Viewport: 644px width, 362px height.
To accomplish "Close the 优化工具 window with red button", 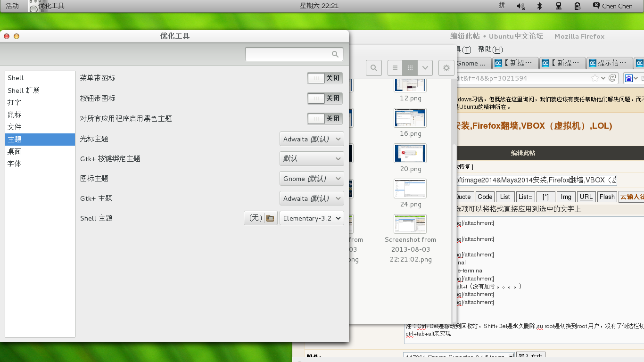I will [x=7, y=36].
